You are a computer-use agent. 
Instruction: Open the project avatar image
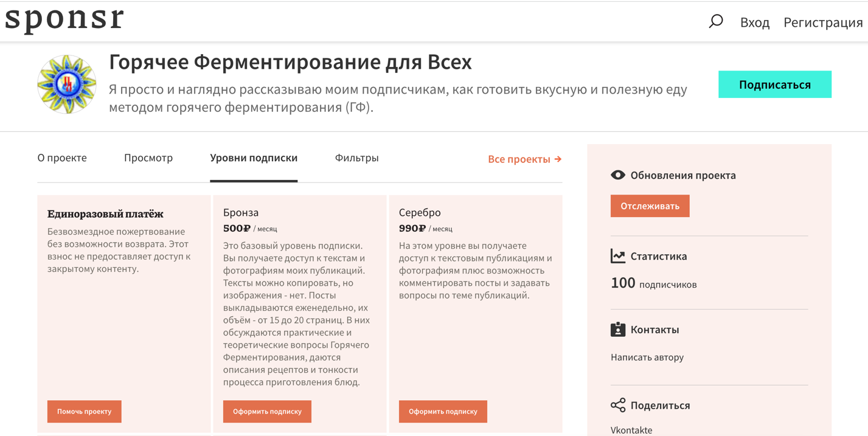(x=67, y=85)
